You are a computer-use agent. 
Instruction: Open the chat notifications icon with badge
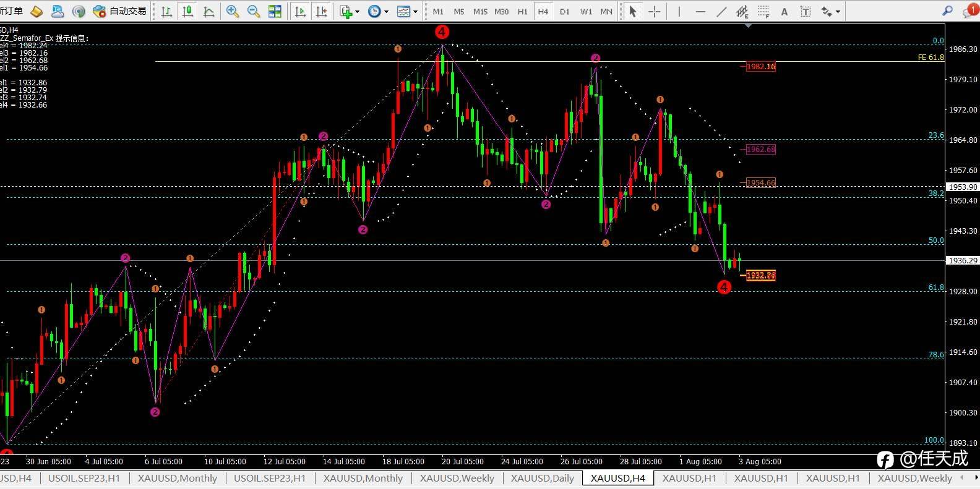click(970, 11)
